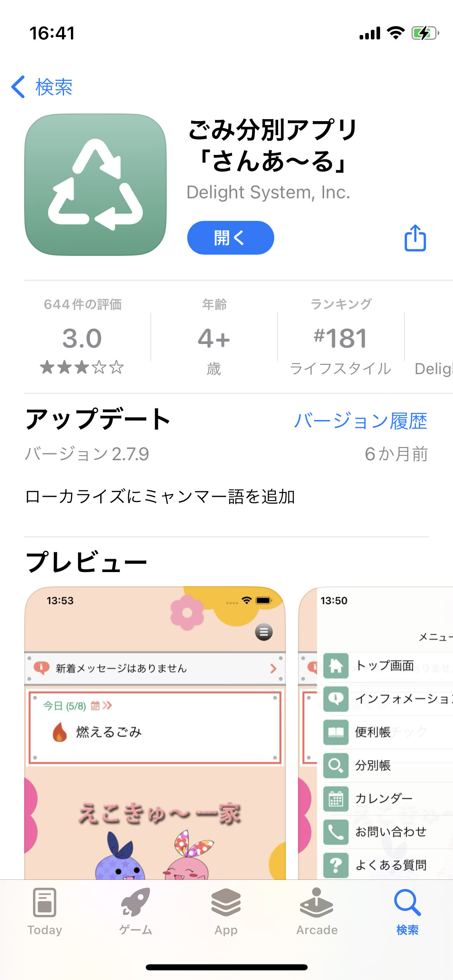Open バージョン履歴 link
The width and height of the screenshot is (453, 980).
pyautogui.click(x=360, y=421)
